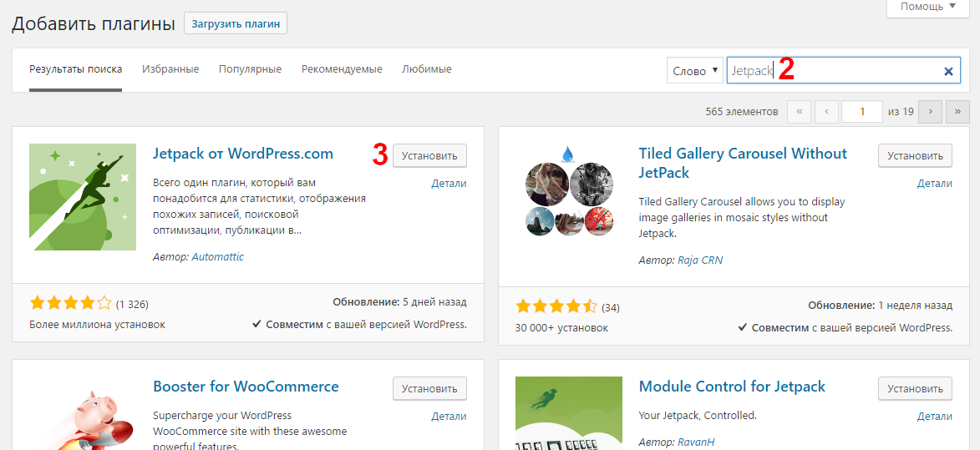Click the Tiled Gallery Carousel star rating

(556, 306)
